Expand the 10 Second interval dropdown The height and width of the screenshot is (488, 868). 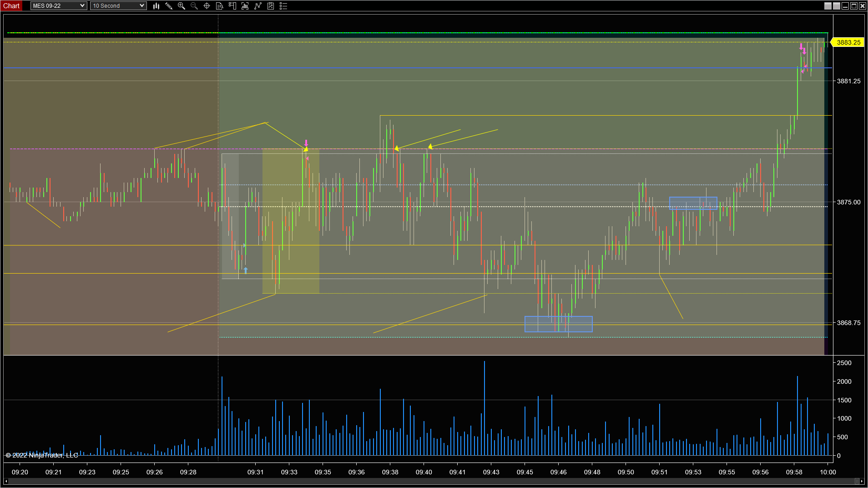[x=118, y=6]
